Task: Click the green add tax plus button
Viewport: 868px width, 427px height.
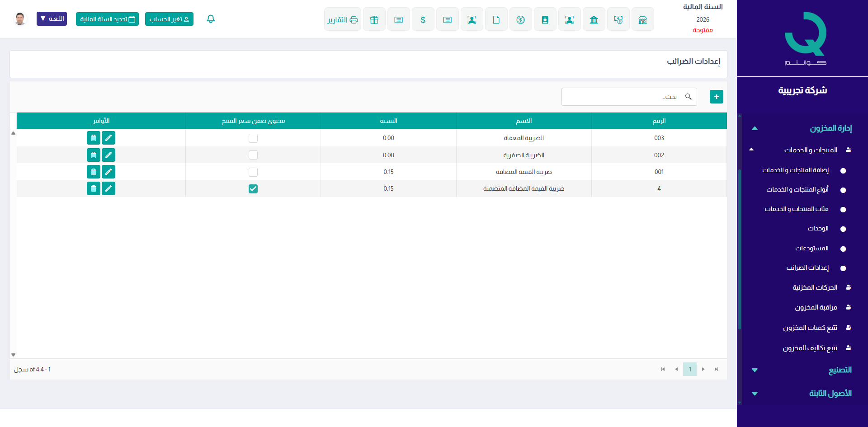Action: pyautogui.click(x=717, y=97)
